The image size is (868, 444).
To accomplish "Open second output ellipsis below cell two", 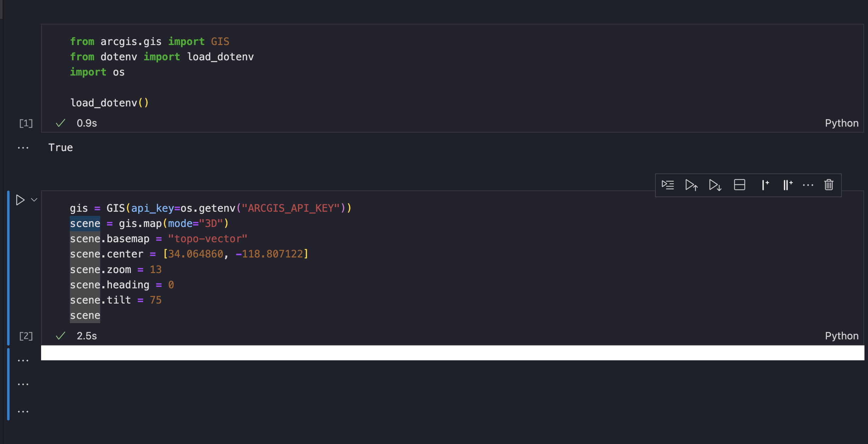I will coord(23,384).
